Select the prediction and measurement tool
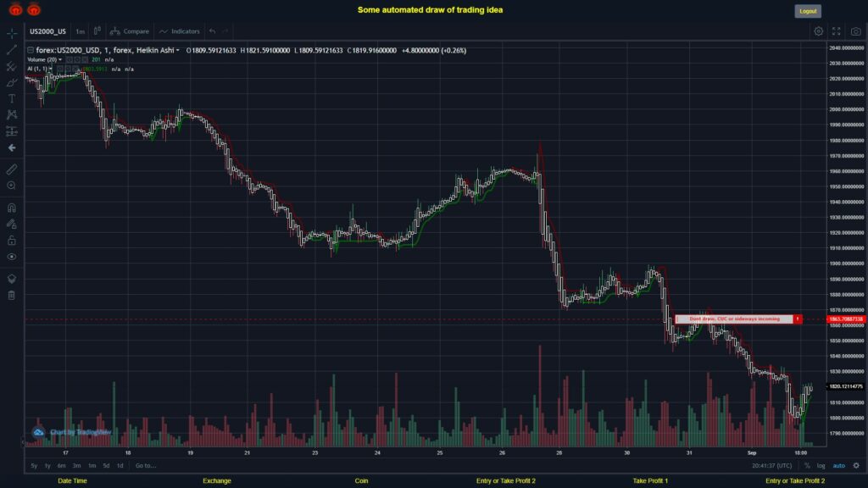Screen dimensions: 868x488 click(12, 131)
